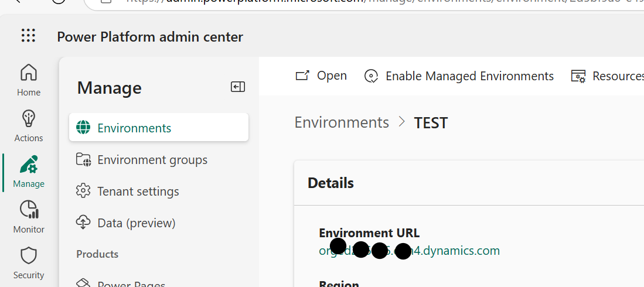The height and width of the screenshot is (287, 644).
Task: Open Monitor in the left rail
Action: coord(28,217)
